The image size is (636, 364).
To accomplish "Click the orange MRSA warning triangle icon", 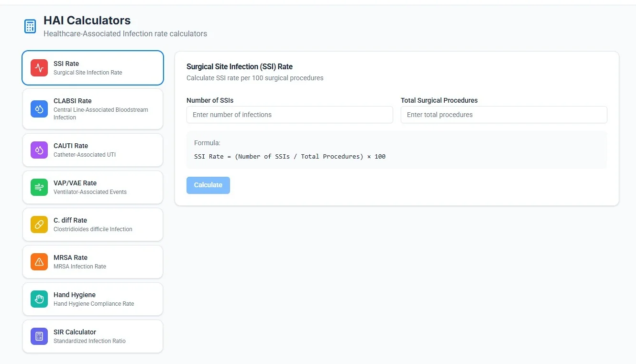I will point(39,262).
